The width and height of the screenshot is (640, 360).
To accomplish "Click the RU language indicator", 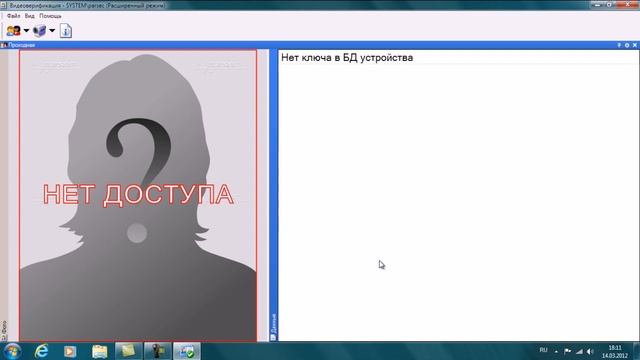I will (x=543, y=350).
